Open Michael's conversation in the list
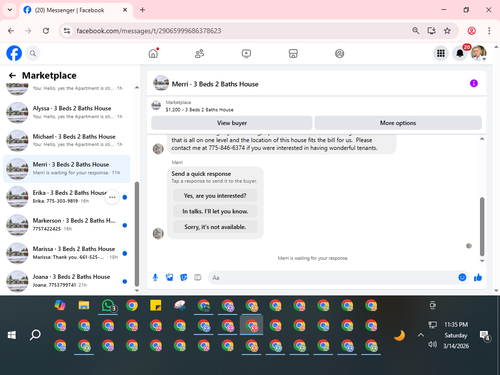 (x=67, y=140)
